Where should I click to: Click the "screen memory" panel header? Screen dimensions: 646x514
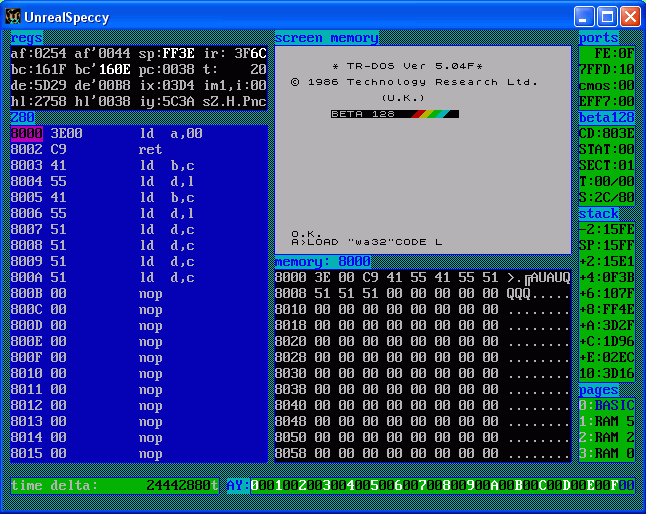pyautogui.click(x=326, y=38)
